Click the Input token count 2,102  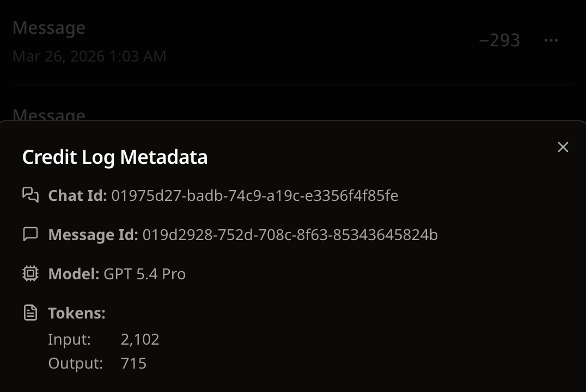pyautogui.click(x=140, y=339)
